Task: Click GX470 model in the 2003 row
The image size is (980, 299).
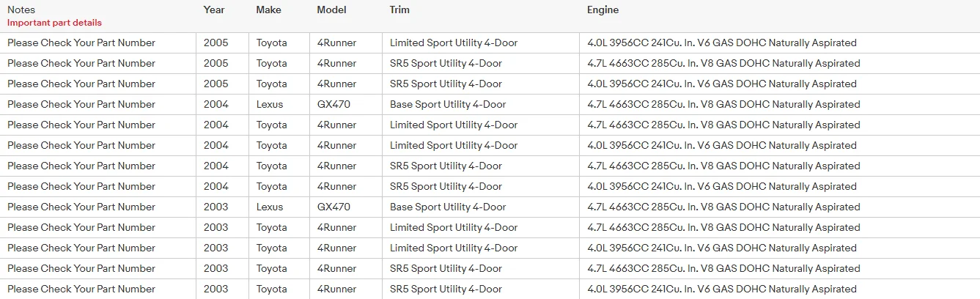Action: coord(334,207)
